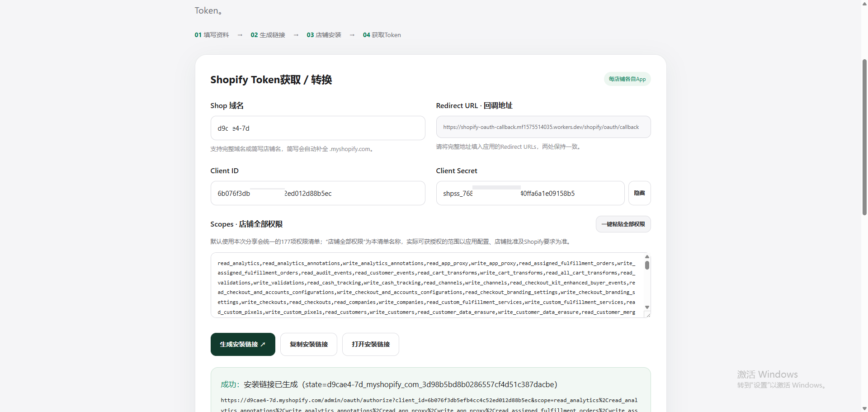Click the page scrollbar up arrow
This screenshot has width=868, height=412.
click(x=864, y=3)
